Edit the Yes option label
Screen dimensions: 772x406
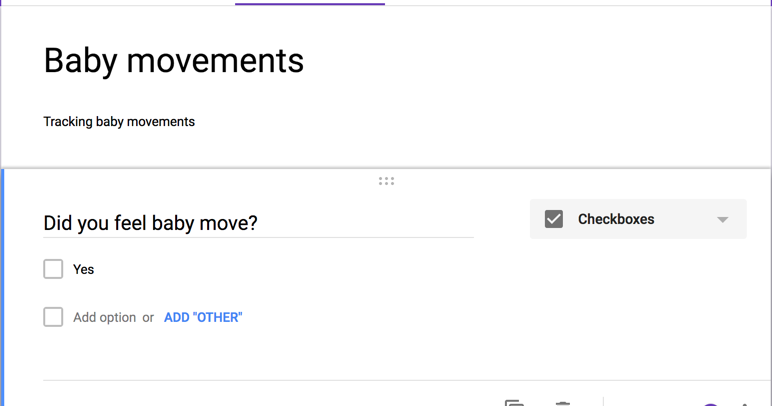click(84, 269)
